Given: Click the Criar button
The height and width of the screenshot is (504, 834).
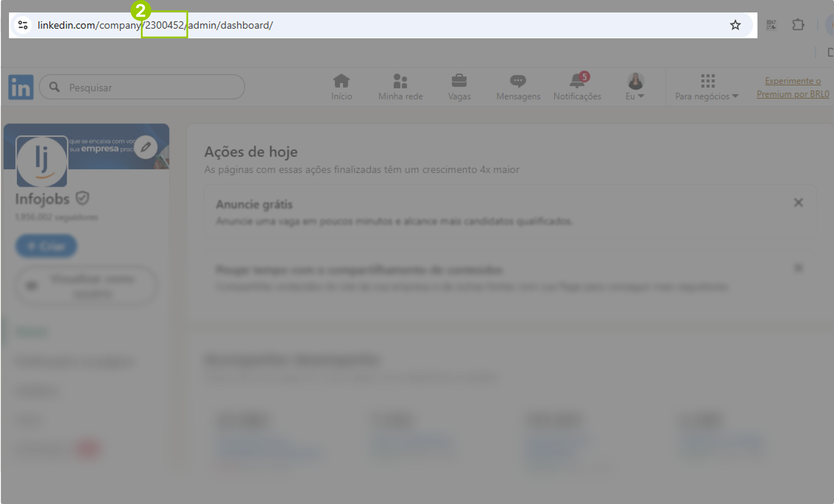Looking at the screenshot, I should (x=46, y=246).
